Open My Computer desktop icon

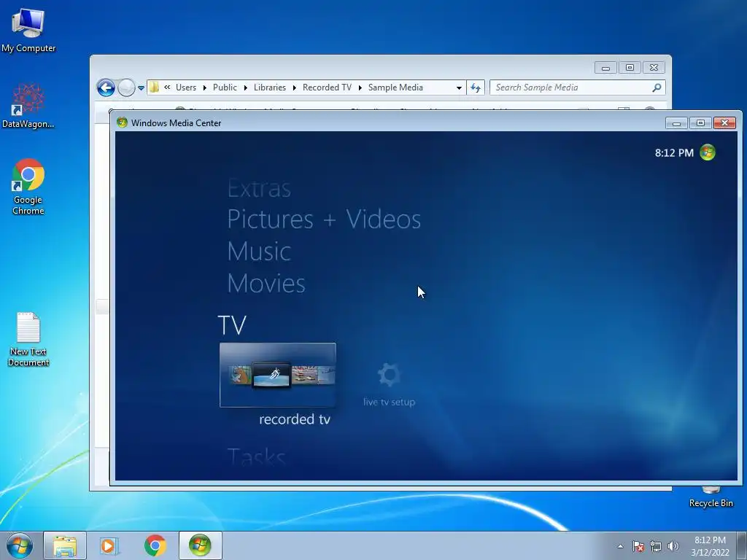pyautogui.click(x=28, y=29)
